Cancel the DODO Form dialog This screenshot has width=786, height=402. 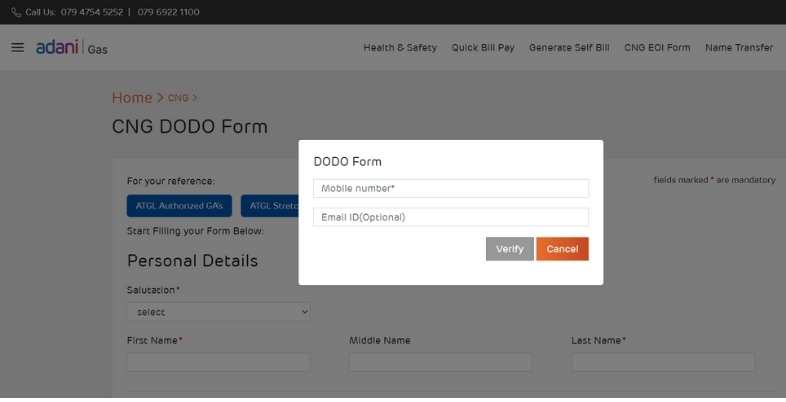tap(562, 249)
